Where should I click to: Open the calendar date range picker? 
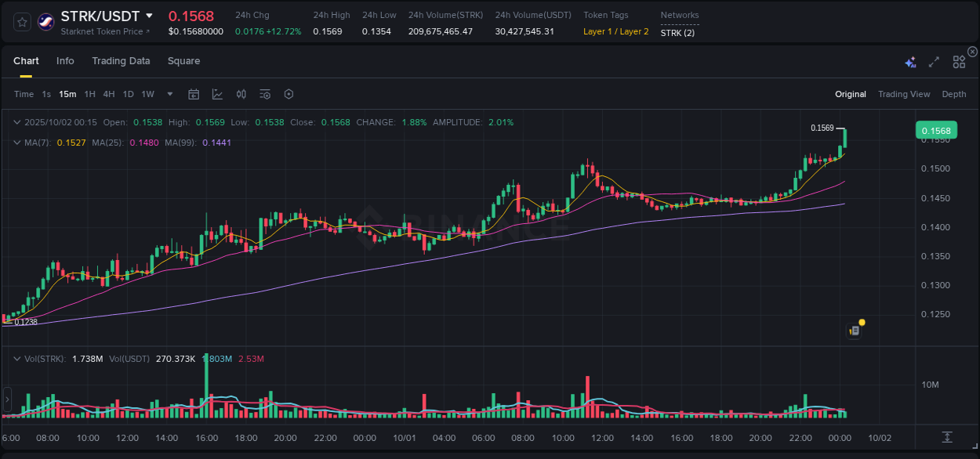pos(194,94)
